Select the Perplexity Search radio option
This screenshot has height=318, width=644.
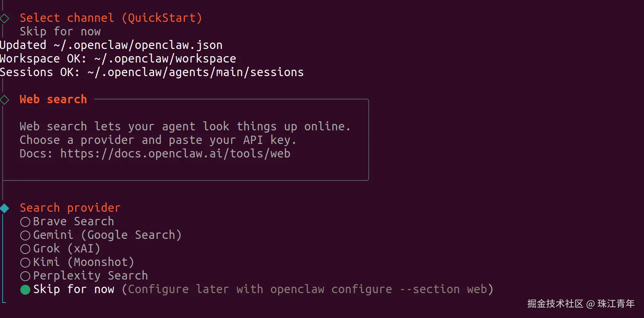coord(25,276)
